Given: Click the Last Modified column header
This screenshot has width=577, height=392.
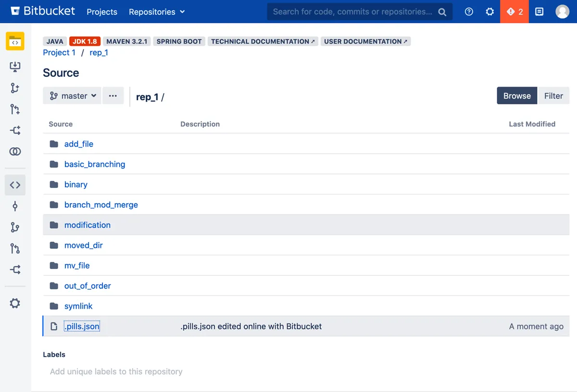Looking at the screenshot, I should [532, 124].
